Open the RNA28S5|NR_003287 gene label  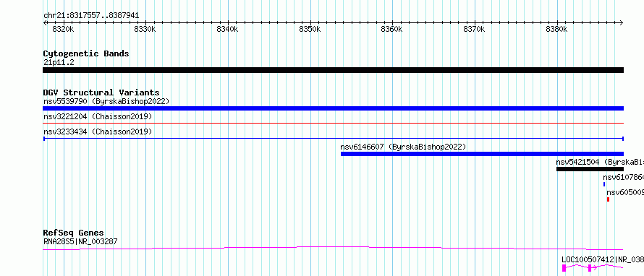point(80,241)
